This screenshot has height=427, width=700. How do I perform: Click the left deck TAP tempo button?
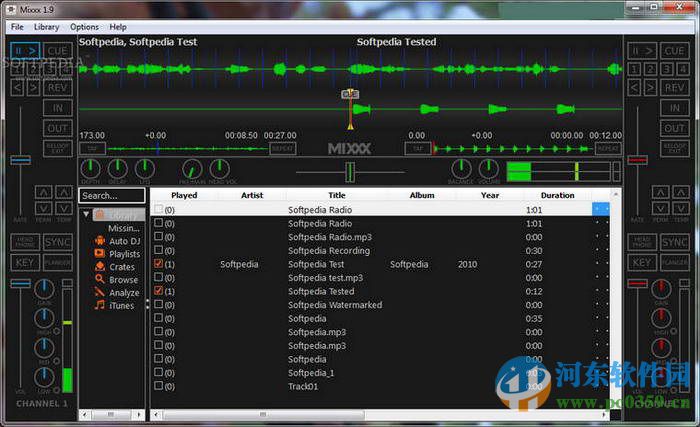pyautogui.click(x=92, y=148)
